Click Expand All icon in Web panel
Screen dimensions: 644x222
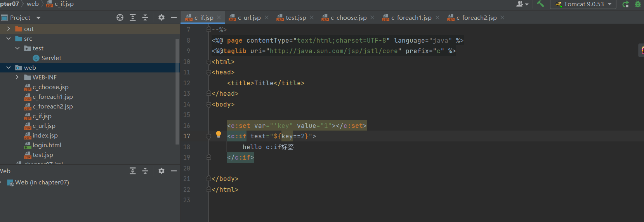coord(133,171)
